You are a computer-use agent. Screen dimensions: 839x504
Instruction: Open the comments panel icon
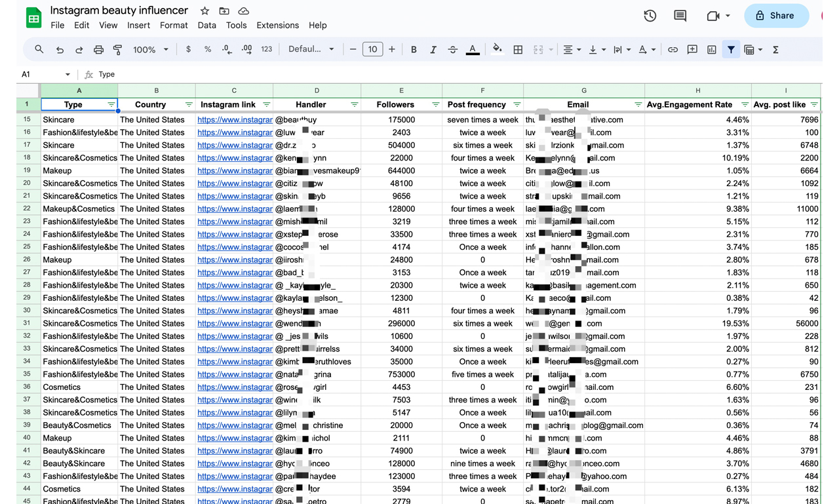pos(680,16)
